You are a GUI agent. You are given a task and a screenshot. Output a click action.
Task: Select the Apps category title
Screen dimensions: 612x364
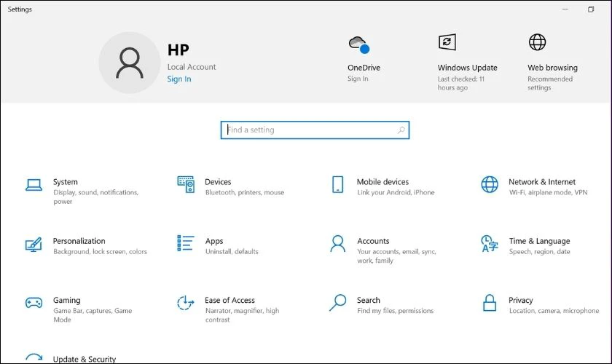coord(214,241)
